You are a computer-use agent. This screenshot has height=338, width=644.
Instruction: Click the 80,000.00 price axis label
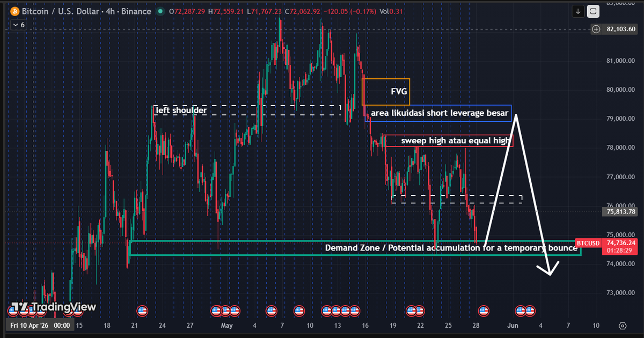[x=620, y=90]
